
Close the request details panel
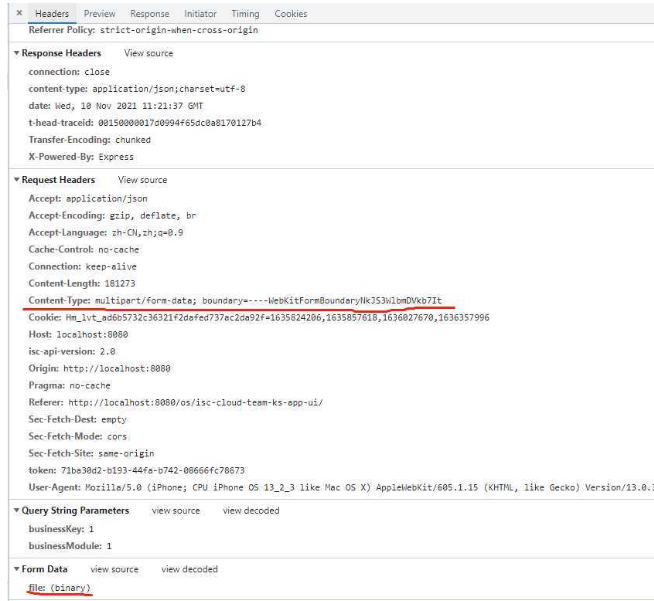tap(19, 13)
